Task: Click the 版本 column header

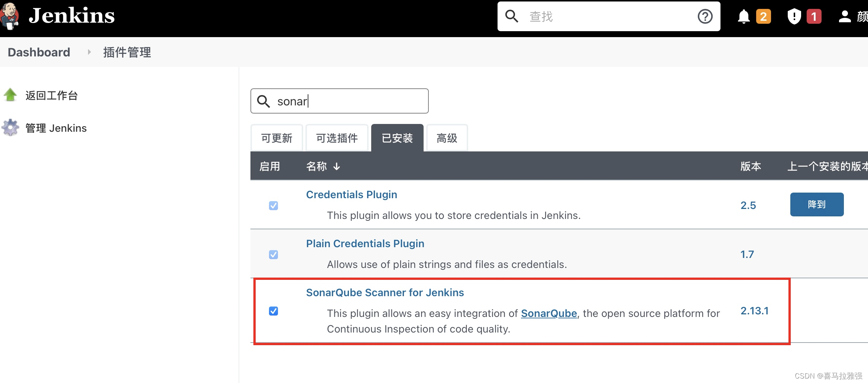Action: pyautogui.click(x=751, y=166)
